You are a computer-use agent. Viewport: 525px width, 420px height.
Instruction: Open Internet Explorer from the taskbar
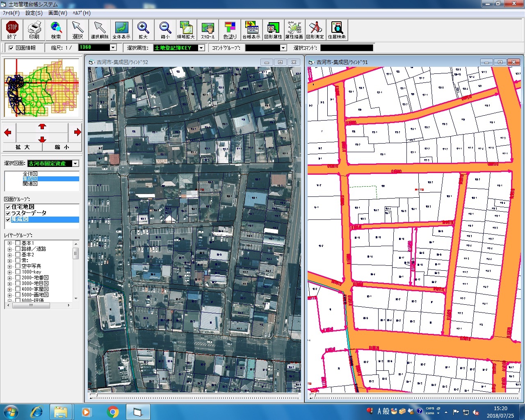coord(37,411)
